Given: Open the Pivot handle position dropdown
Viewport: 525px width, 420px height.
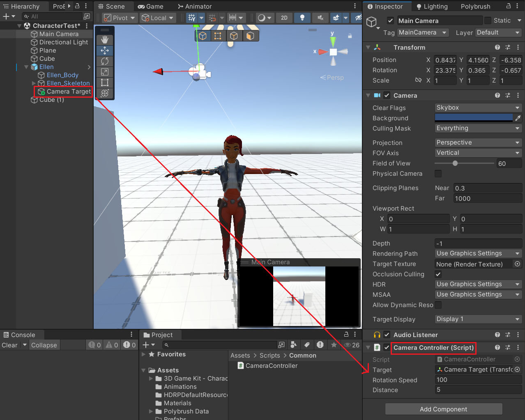Looking at the screenshot, I should coord(120,18).
